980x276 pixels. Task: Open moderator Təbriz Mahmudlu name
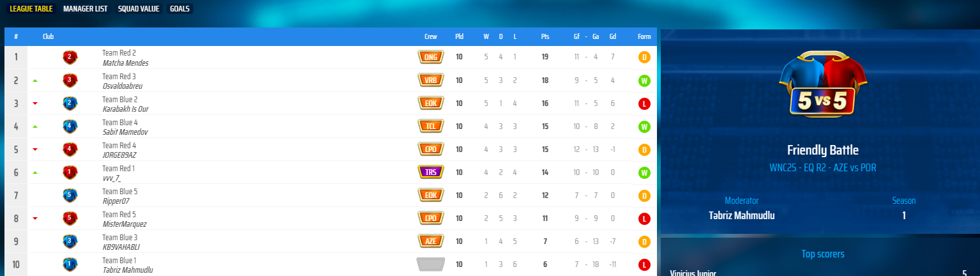click(742, 215)
